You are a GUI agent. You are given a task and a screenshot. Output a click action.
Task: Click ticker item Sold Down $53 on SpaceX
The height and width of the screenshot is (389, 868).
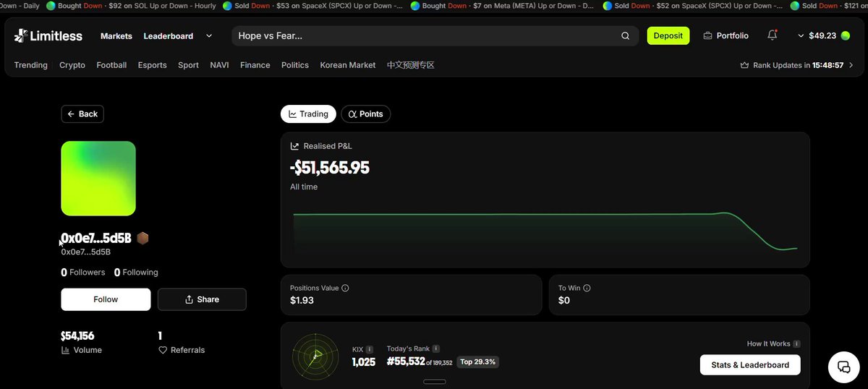click(x=312, y=6)
